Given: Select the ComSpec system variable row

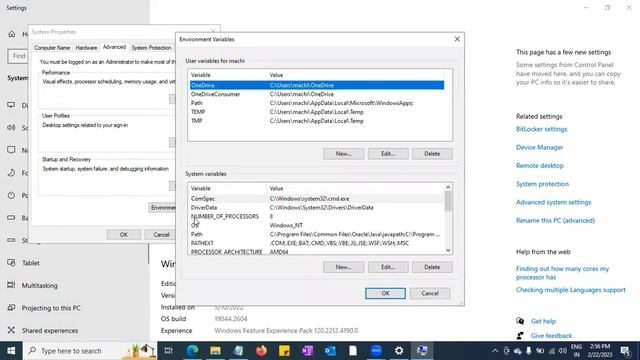Looking at the screenshot, I should point(317,198).
